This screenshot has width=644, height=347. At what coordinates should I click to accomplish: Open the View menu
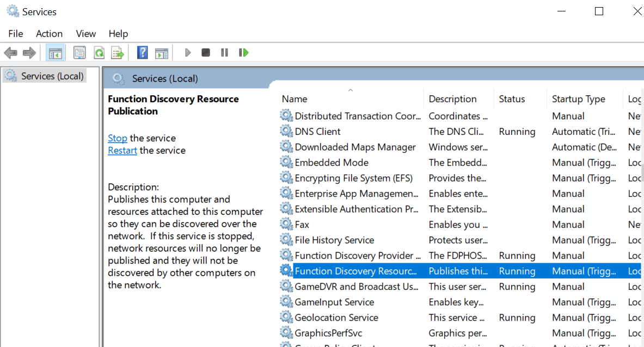coord(85,33)
